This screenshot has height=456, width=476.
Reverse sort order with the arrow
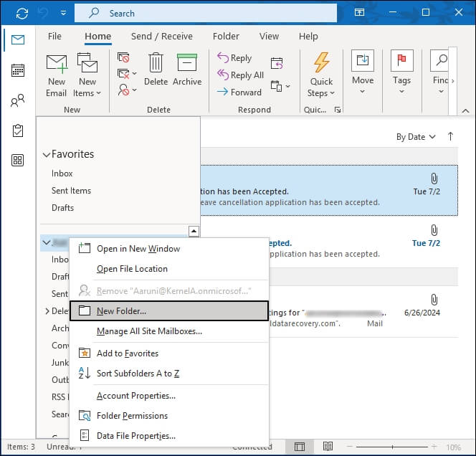pyautogui.click(x=450, y=137)
